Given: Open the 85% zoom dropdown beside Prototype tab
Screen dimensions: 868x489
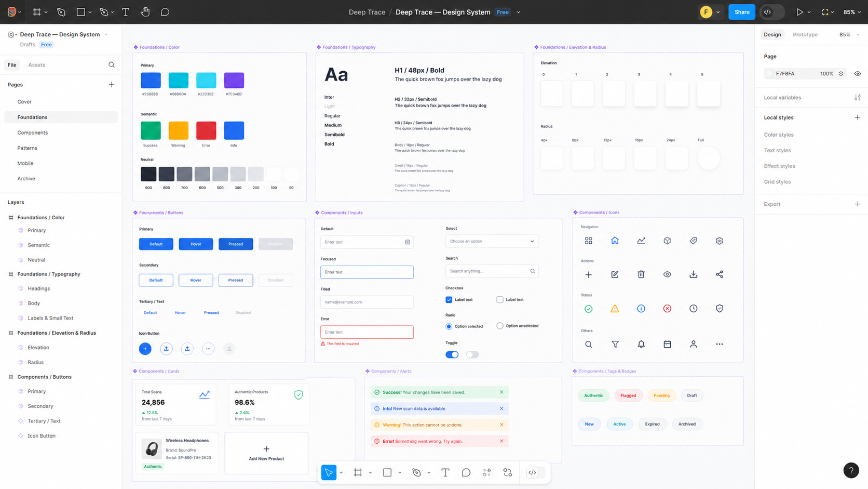Looking at the screenshot, I should click(x=849, y=35).
